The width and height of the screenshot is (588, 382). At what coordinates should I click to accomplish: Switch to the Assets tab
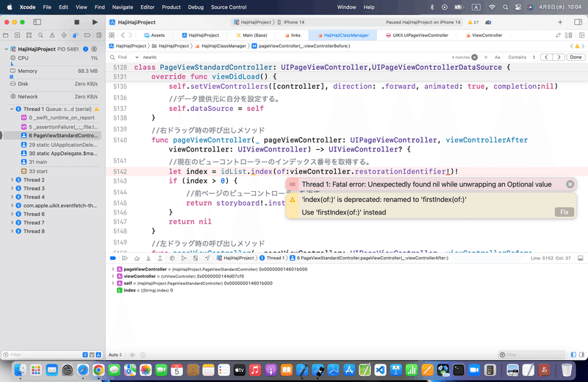(154, 35)
